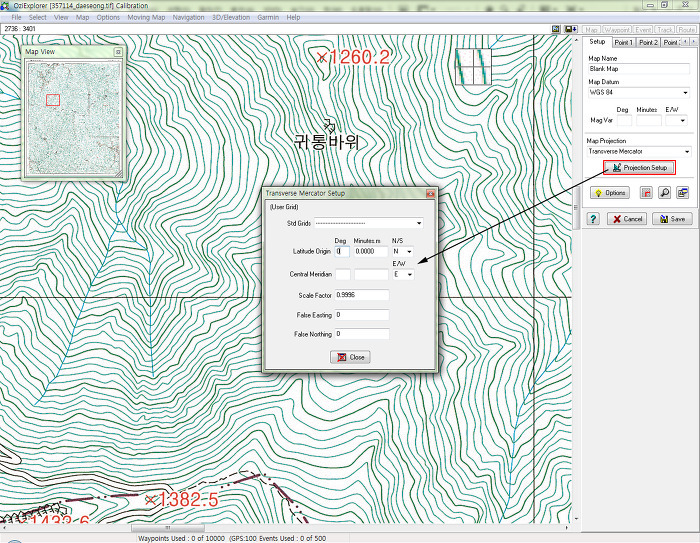
Task: Click the save-down disk icon on toolbar
Action: [x=571, y=29]
